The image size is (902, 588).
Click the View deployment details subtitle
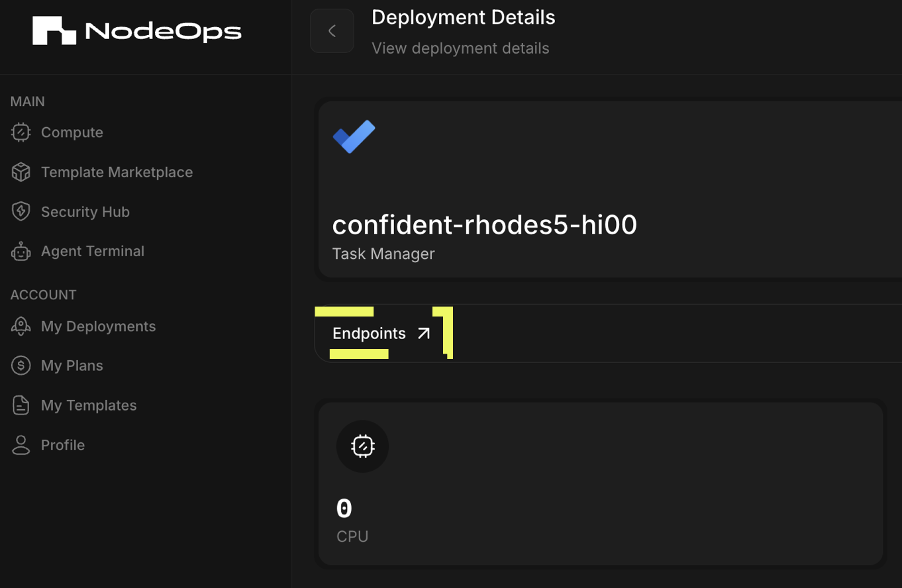click(x=460, y=48)
